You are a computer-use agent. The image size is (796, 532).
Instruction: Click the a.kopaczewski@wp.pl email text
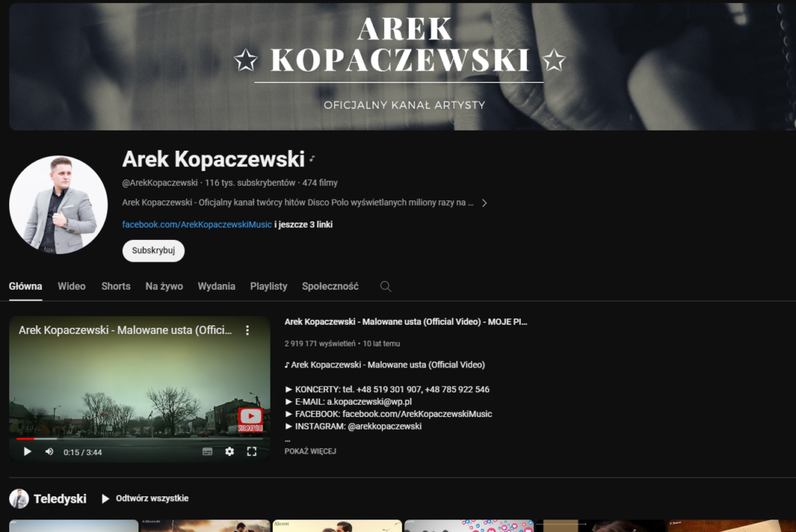[369, 402]
